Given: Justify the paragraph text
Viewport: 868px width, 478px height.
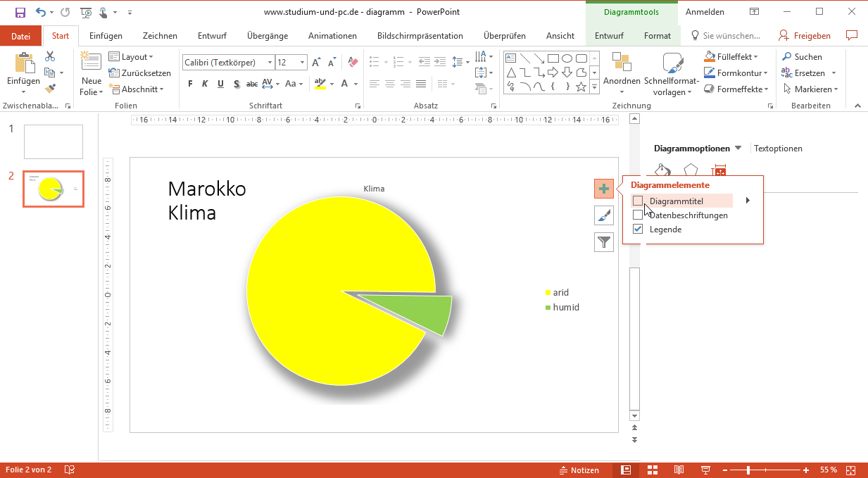Looking at the screenshot, I should click(421, 84).
